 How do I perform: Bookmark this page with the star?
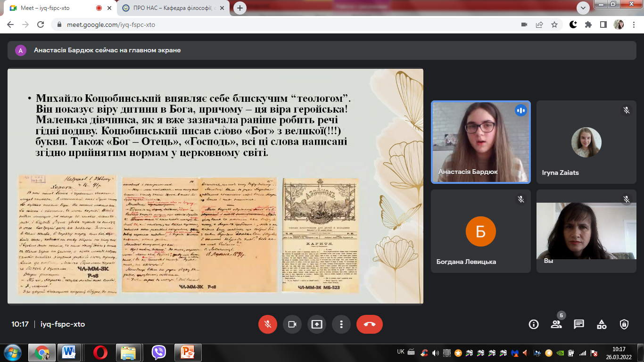[554, 25]
